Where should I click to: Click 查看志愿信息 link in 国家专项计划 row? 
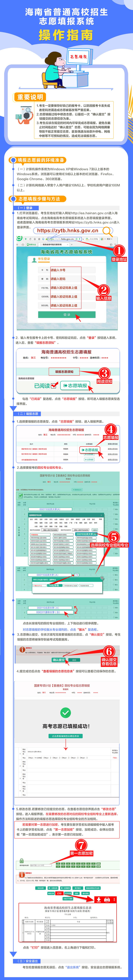pos(112,449)
